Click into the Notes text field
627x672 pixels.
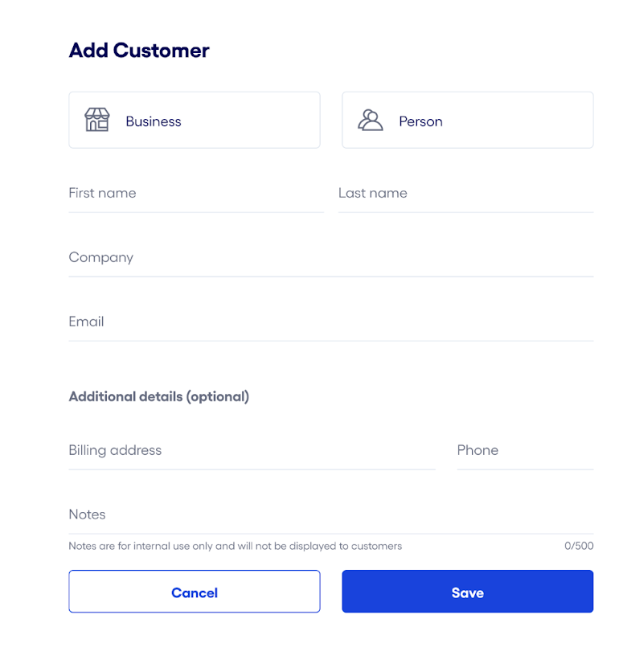[330, 515]
